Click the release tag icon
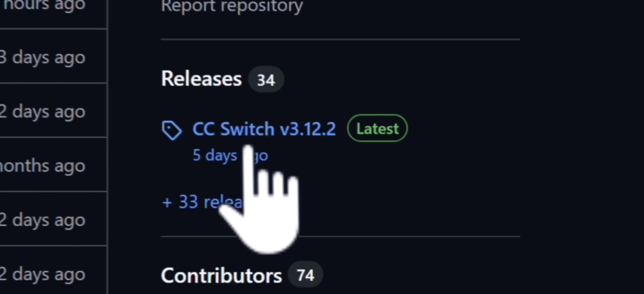Screen dimensions: 644x294 [172, 131]
